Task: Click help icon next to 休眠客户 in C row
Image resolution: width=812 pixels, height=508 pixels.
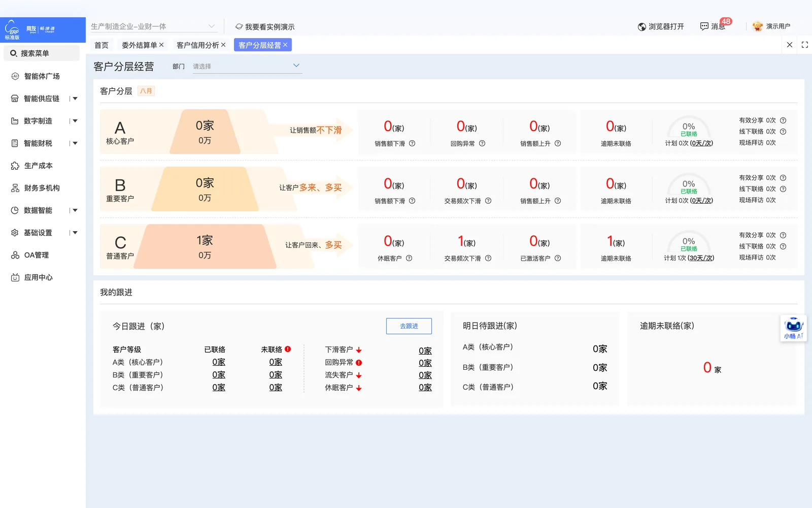Action: click(x=409, y=258)
